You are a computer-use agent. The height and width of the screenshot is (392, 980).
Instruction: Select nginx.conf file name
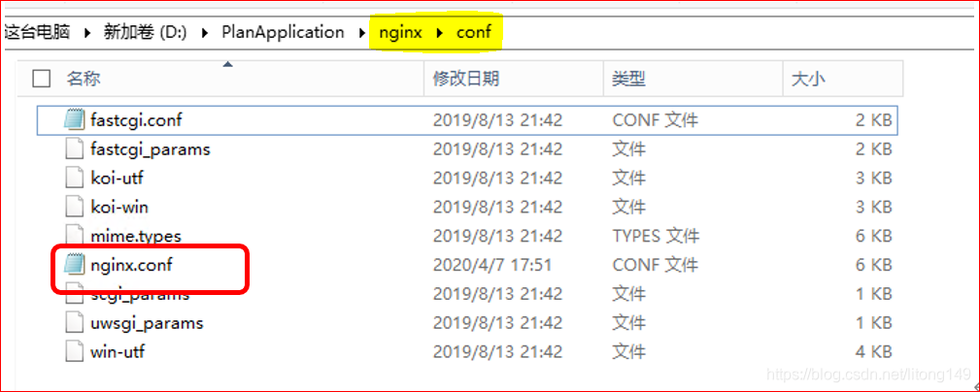[x=131, y=265]
